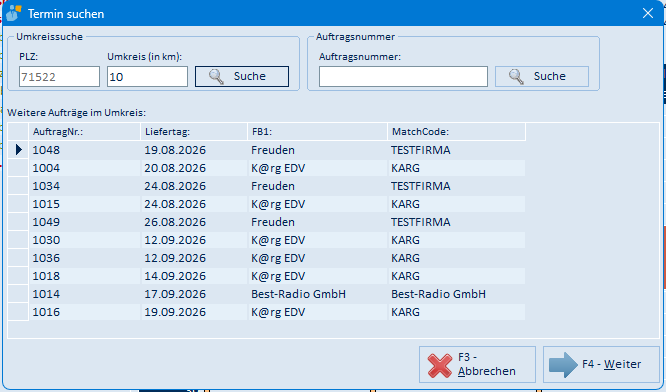Select order number 1004

[46, 168]
